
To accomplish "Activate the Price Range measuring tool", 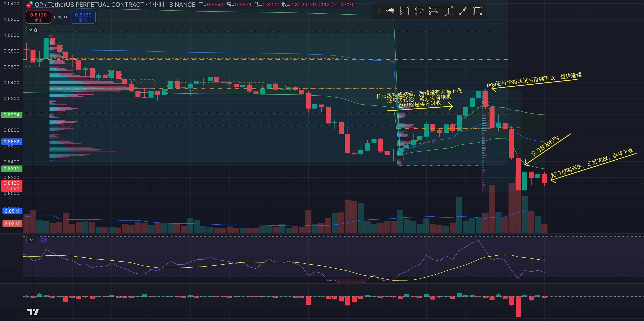I will point(448,11).
